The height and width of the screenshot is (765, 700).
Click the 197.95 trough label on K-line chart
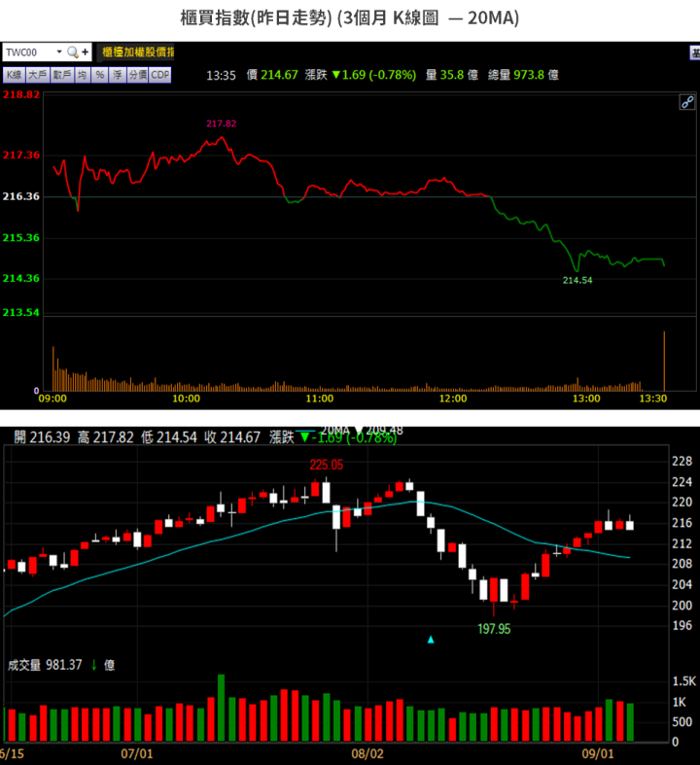click(494, 628)
